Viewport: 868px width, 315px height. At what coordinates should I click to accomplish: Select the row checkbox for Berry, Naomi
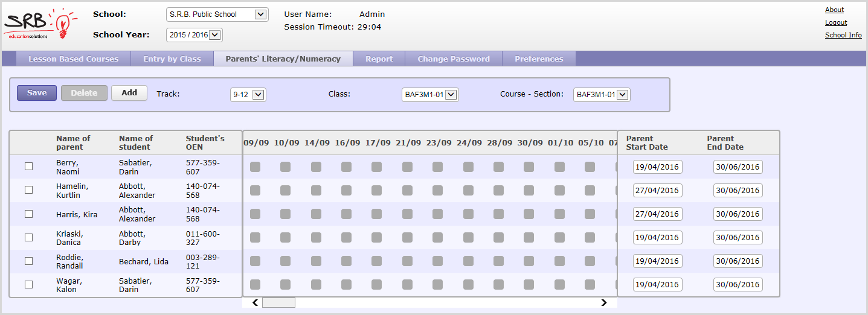tap(28, 167)
